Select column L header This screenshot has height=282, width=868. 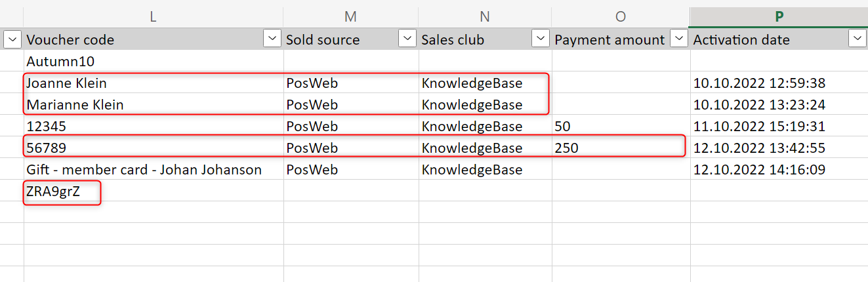click(x=153, y=17)
